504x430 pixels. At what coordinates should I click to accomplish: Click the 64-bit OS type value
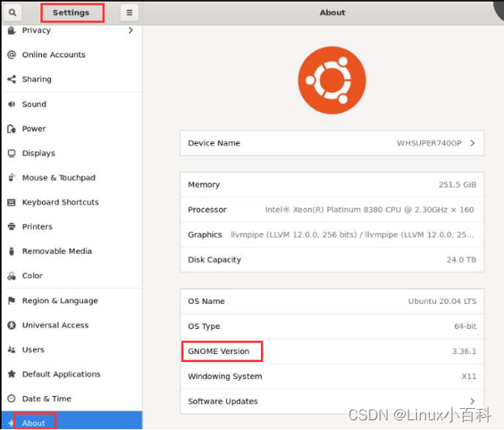[x=465, y=326]
